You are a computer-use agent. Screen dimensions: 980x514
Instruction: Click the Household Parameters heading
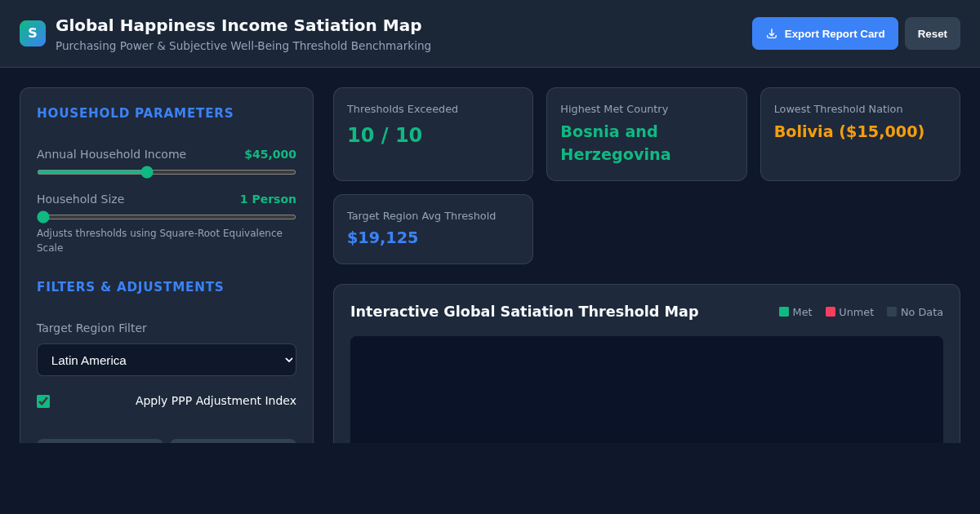[135, 113]
